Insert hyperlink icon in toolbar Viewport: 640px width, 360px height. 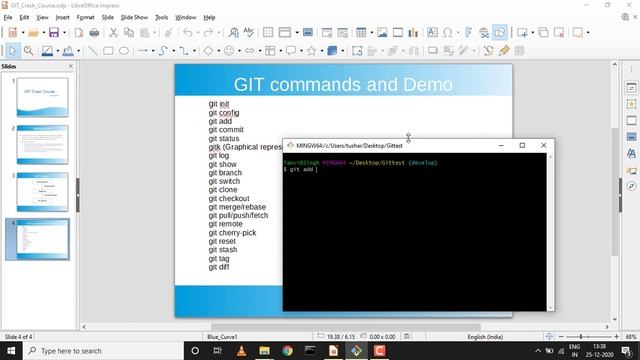click(484, 32)
